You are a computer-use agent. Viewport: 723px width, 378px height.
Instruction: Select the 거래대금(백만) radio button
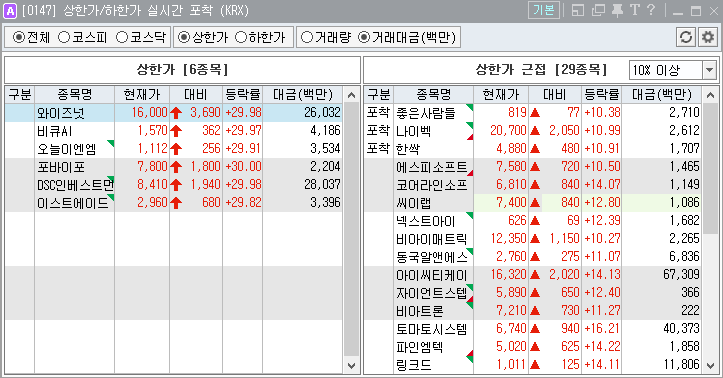pos(407,37)
